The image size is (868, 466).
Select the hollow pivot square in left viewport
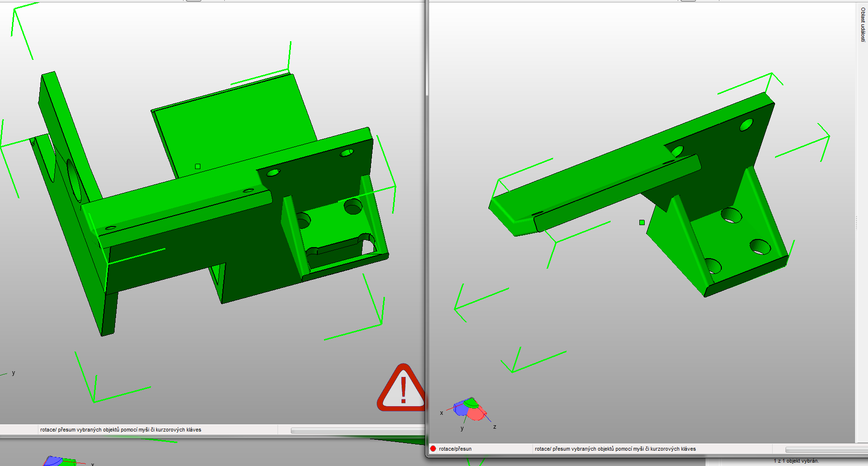tap(197, 166)
